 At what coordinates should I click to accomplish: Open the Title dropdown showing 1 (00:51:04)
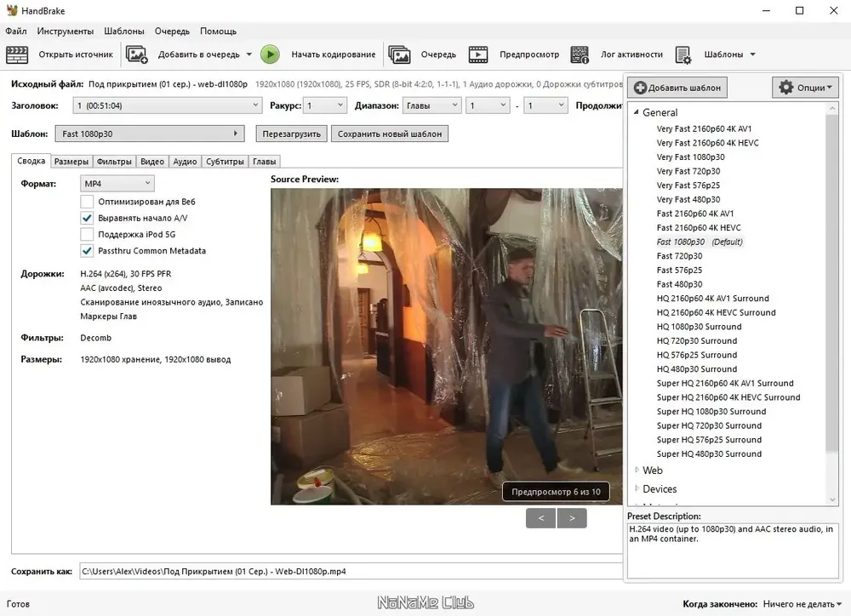[x=167, y=106]
